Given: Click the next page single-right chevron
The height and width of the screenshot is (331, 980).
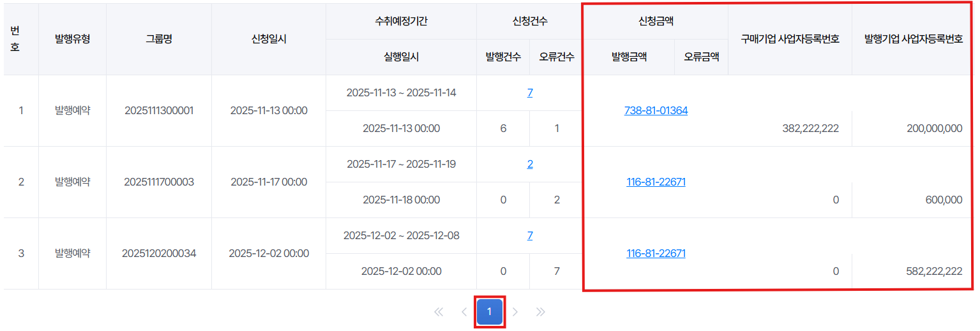Looking at the screenshot, I should coord(515,312).
